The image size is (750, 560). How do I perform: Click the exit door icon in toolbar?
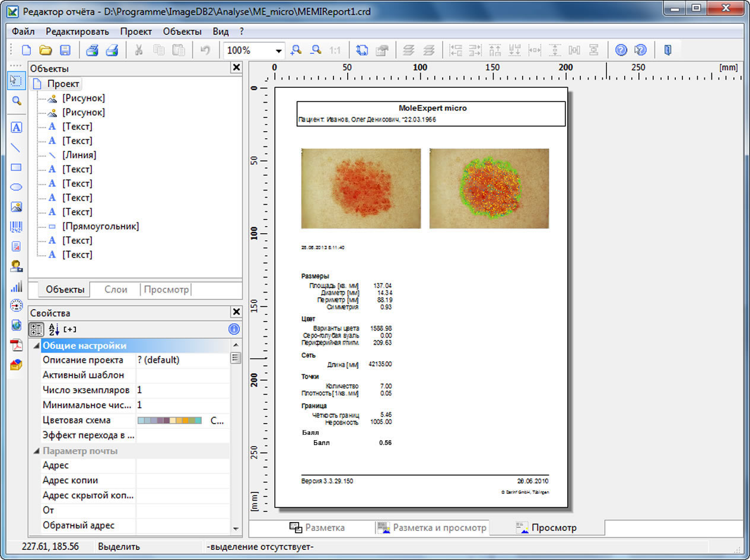[x=668, y=50]
